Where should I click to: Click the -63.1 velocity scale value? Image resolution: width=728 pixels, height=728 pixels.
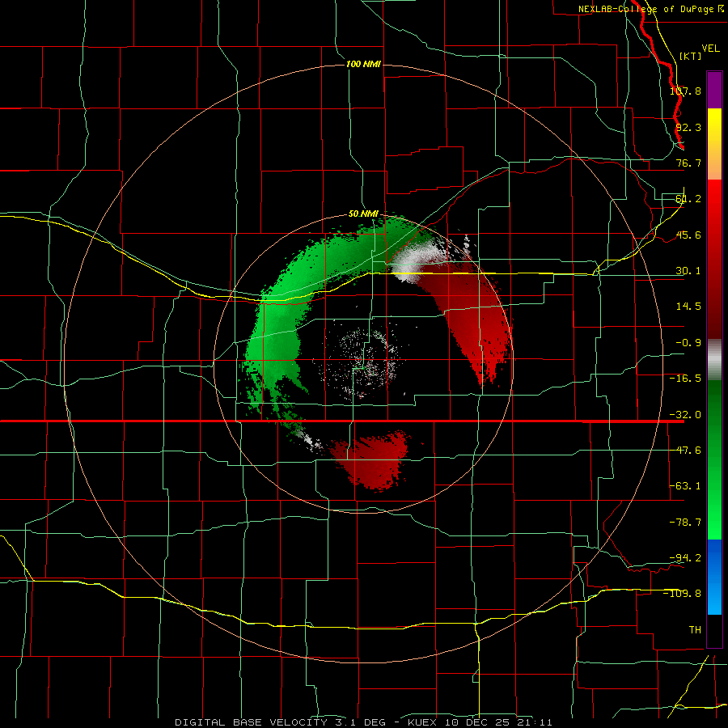point(685,486)
